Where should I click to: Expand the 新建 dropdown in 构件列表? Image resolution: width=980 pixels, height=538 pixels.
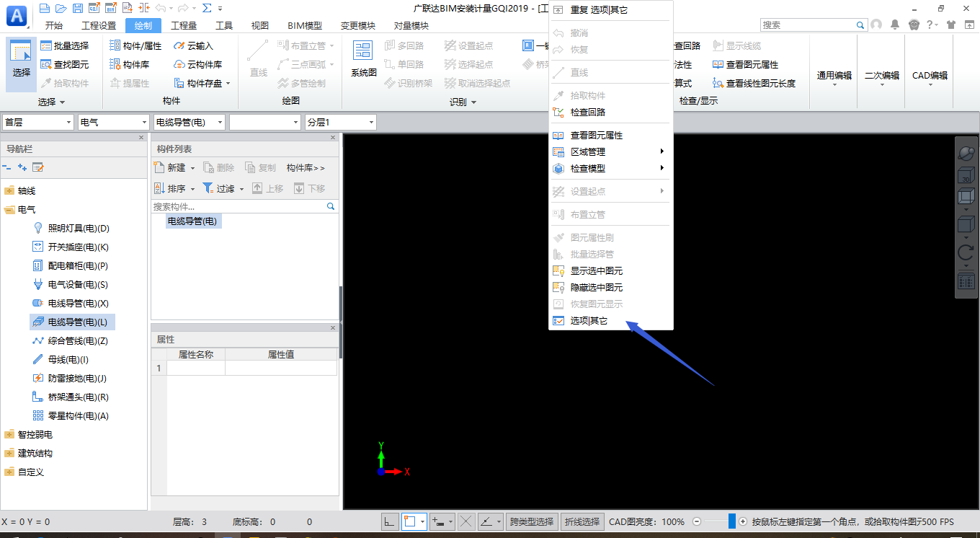tap(192, 168)
